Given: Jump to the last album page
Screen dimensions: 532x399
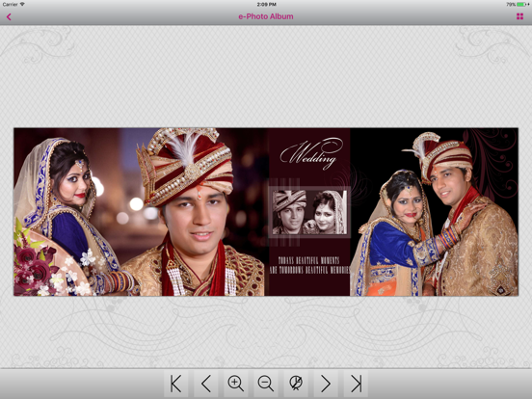Looking at the screenshot, I should coord(356,384).
